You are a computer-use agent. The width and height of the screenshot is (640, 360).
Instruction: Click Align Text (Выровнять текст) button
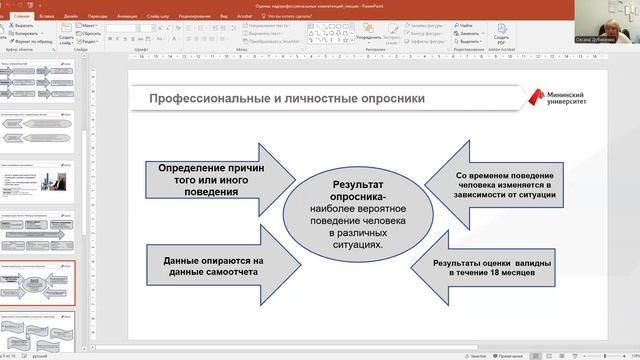262,33
